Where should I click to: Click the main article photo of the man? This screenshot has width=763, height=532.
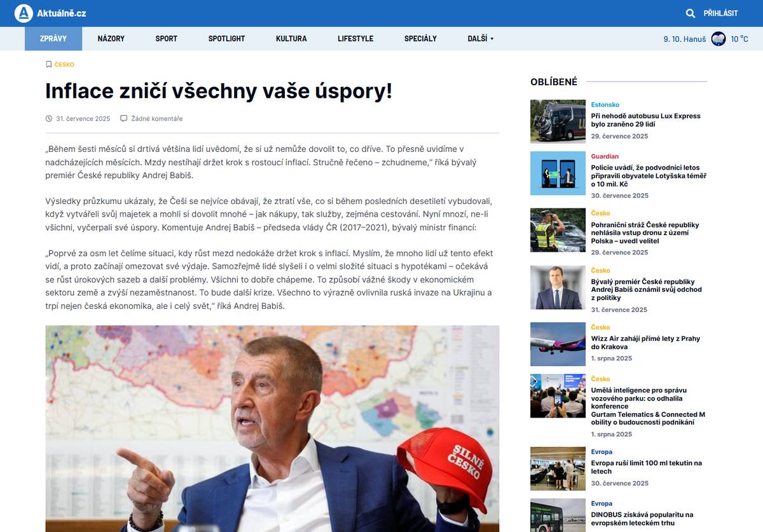pos(272,428)
